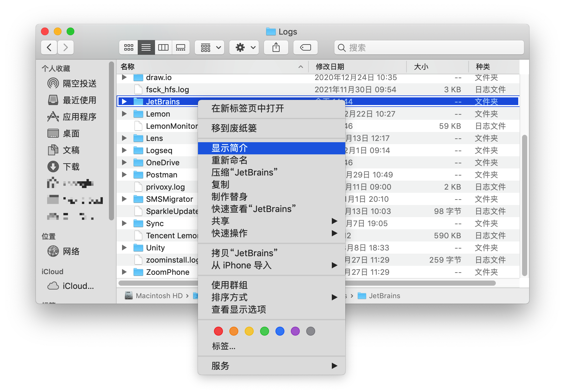Image resolution: width=565 pixels, height=392 pixels.
Task: Open Applications (应用程序) in sidebar
Action: pos(72,117)
